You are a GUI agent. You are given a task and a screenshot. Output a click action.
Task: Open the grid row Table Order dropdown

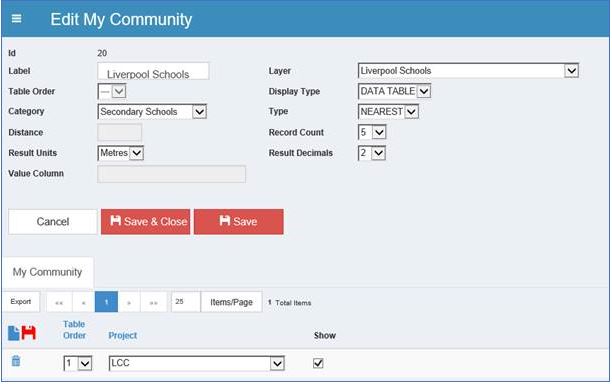(x=78, y=363)
